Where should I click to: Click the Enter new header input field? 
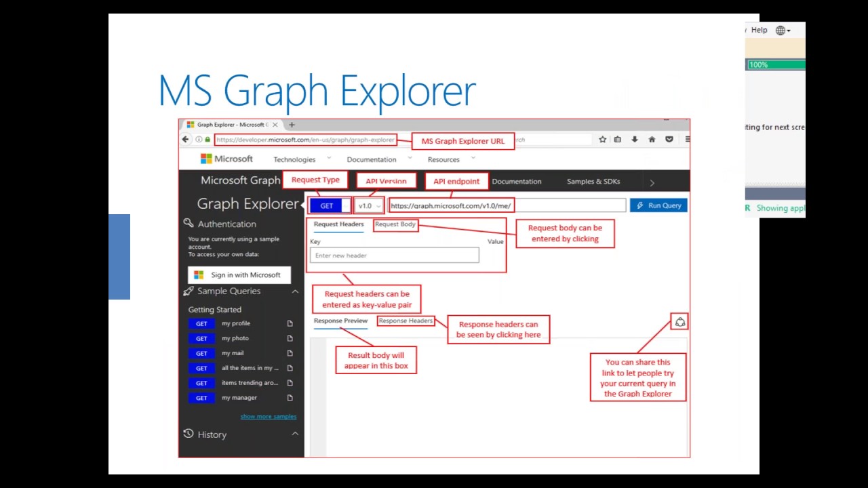(394, 256)
